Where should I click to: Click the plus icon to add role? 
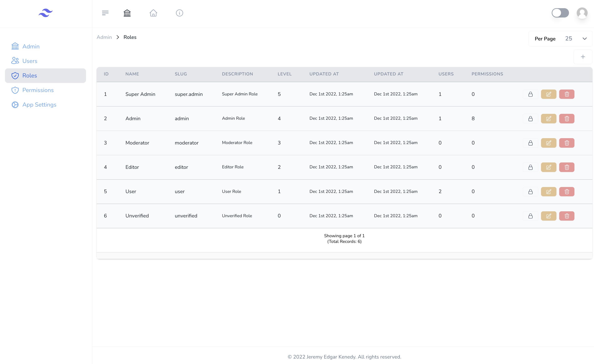(x=583, y=57)
